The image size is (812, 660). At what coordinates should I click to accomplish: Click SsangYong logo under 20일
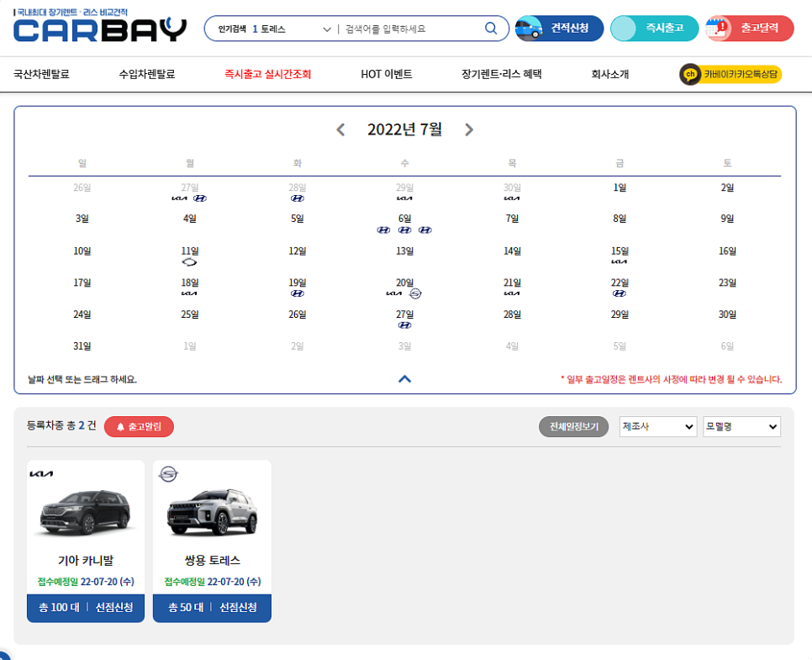(x=415, y=293)
